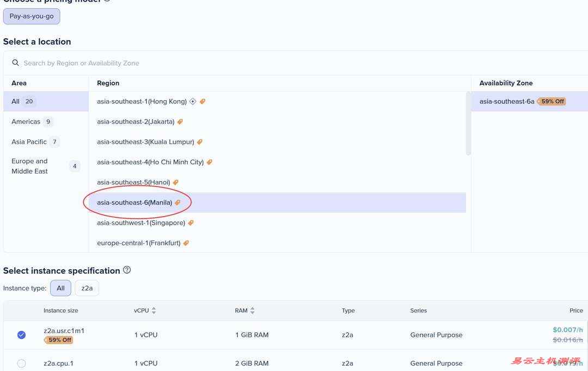Sort instances by vCPU column

click(154, 311)
